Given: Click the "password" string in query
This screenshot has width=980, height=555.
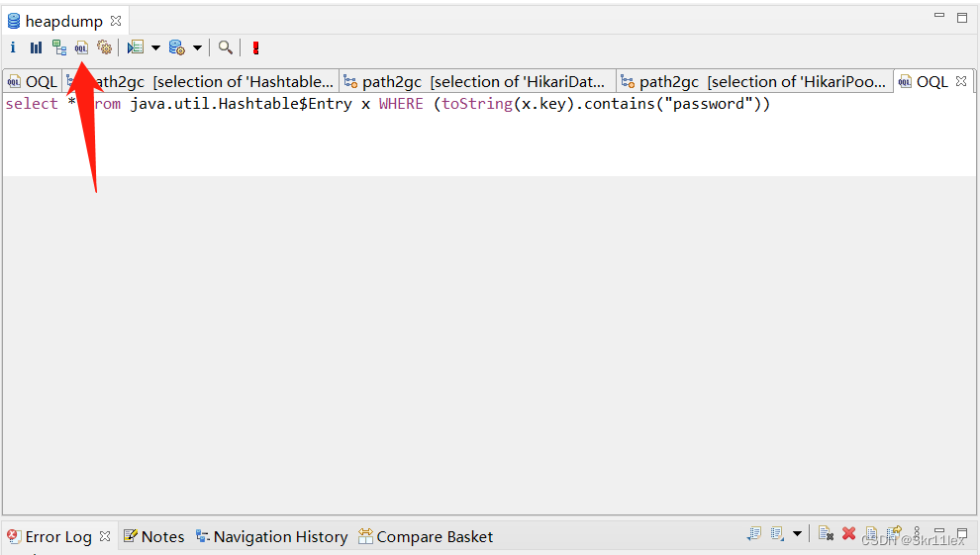Looking at the screenshot, I should 708,104.
